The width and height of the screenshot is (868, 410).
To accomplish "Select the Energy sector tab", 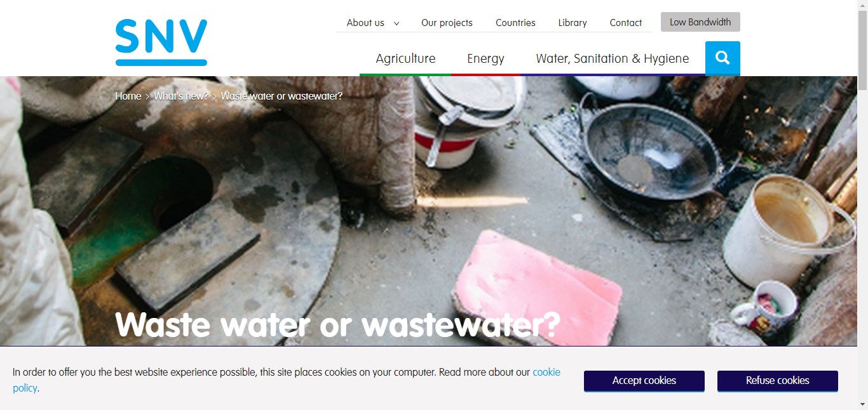I will point(485,58).
